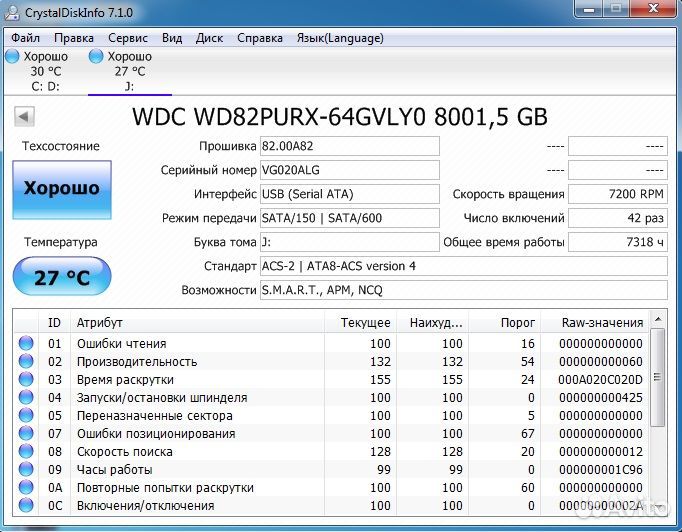682x532 pixels.
Task: Click the Прошивка field 82.00A82
Action: (350, 146)
